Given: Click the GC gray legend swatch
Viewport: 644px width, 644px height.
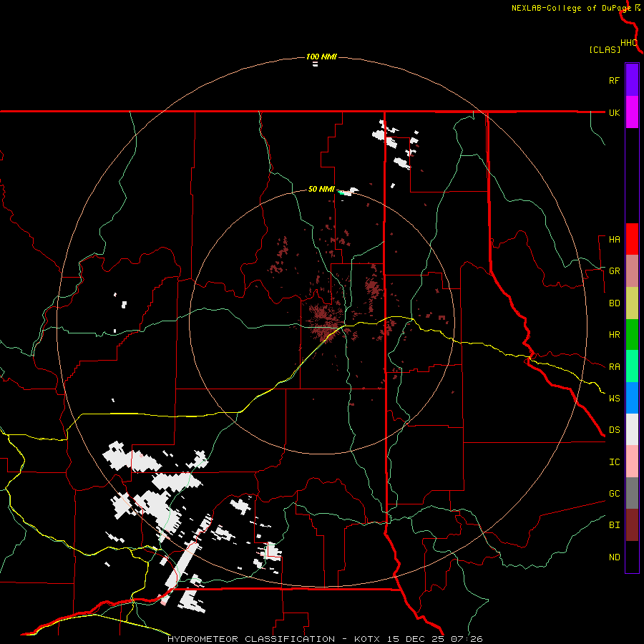Looking at the screenshot, I should [632, 493].
